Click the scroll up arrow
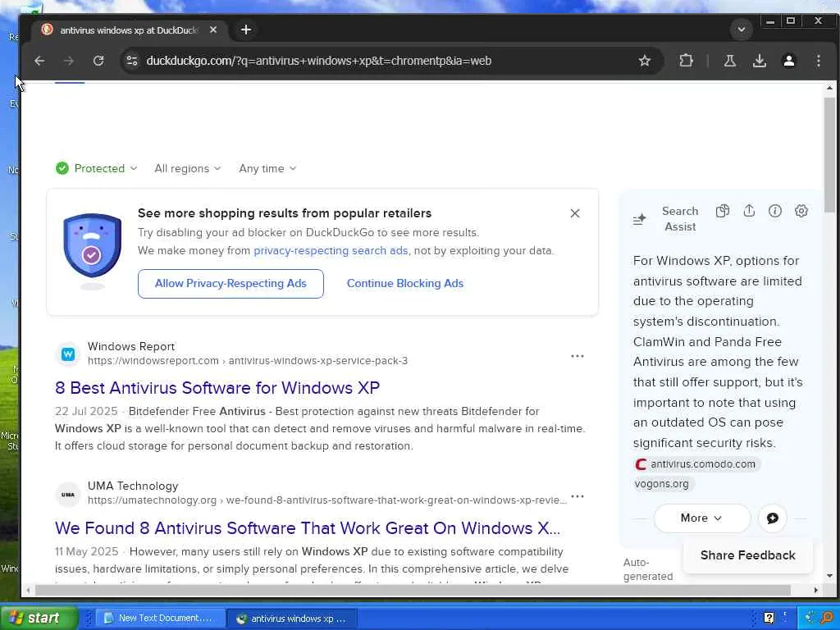 (x=829, y=87)
